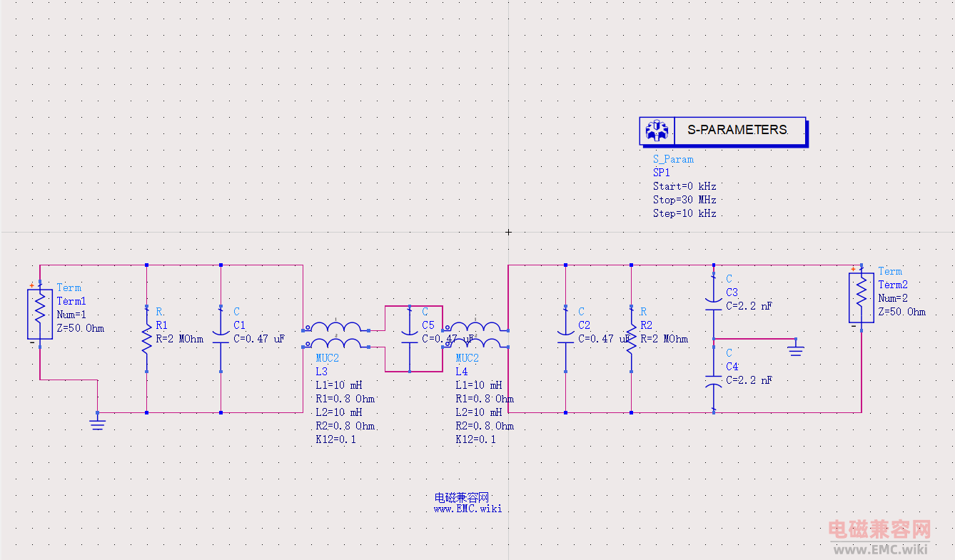Select the Term2 port symbol
Viewport: 955px width, 560px height.
861,297
